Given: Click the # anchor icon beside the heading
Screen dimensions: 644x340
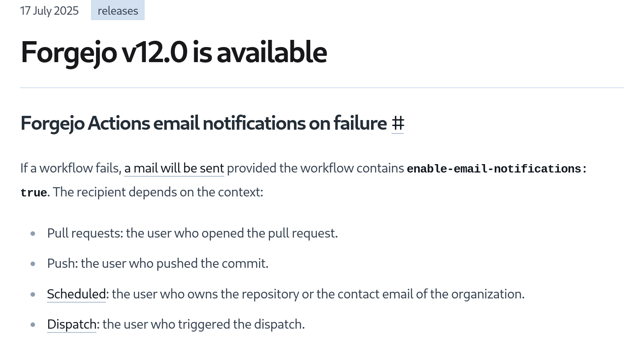Looking at the screenshot, I should point(397,123).
